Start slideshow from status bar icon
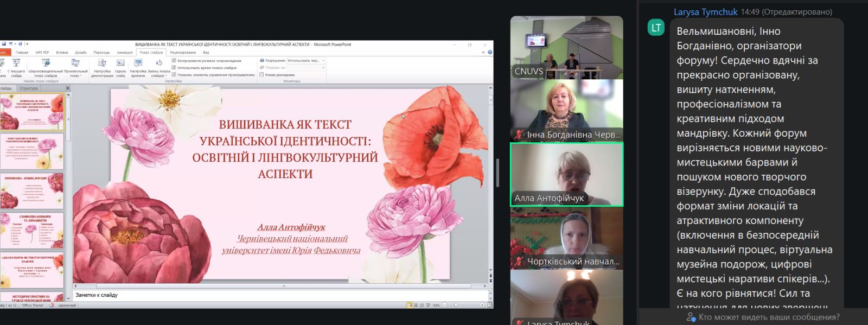 tap(428, 305)
